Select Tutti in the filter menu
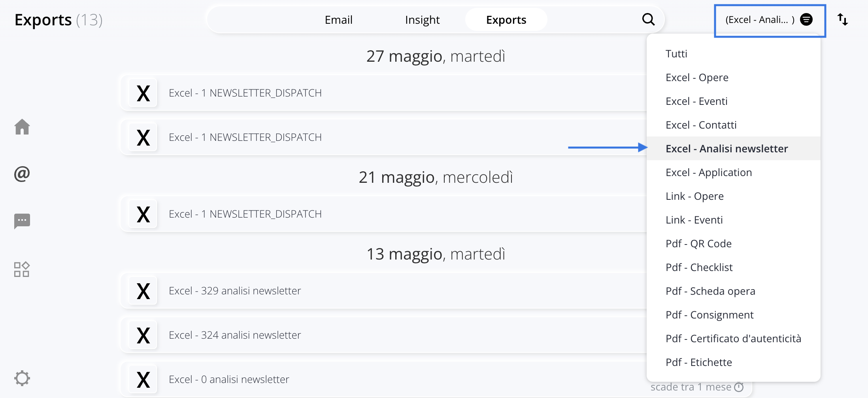 [x=676, y=53]
